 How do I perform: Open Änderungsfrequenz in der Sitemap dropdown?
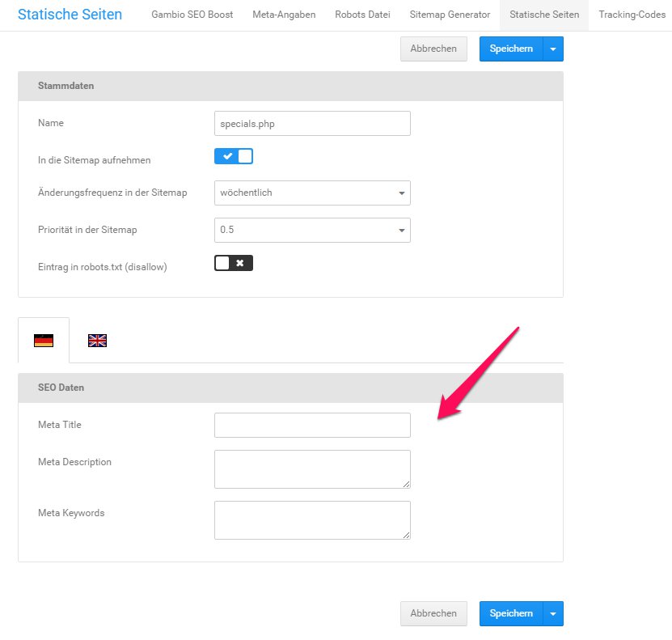tap(312, 193)
